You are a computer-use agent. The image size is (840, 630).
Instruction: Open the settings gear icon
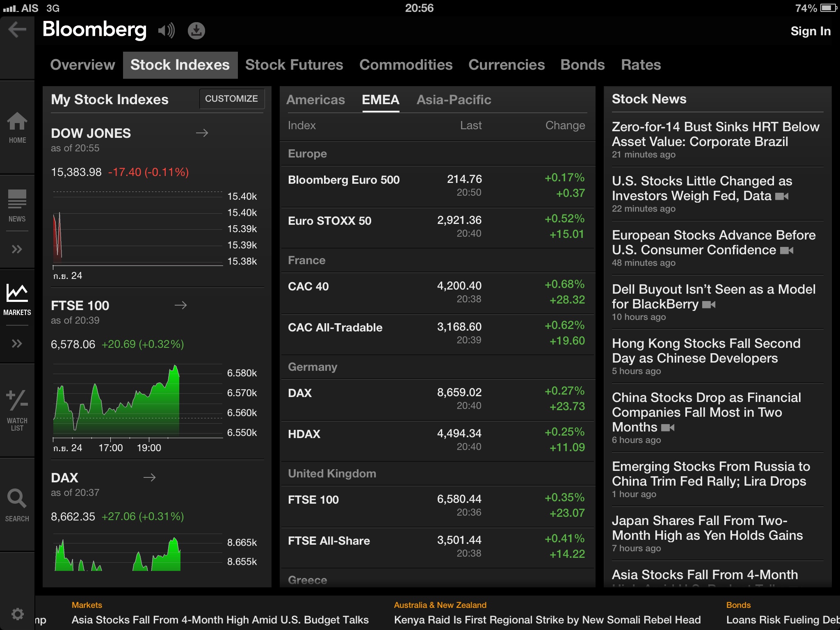(x=17, y=614)
